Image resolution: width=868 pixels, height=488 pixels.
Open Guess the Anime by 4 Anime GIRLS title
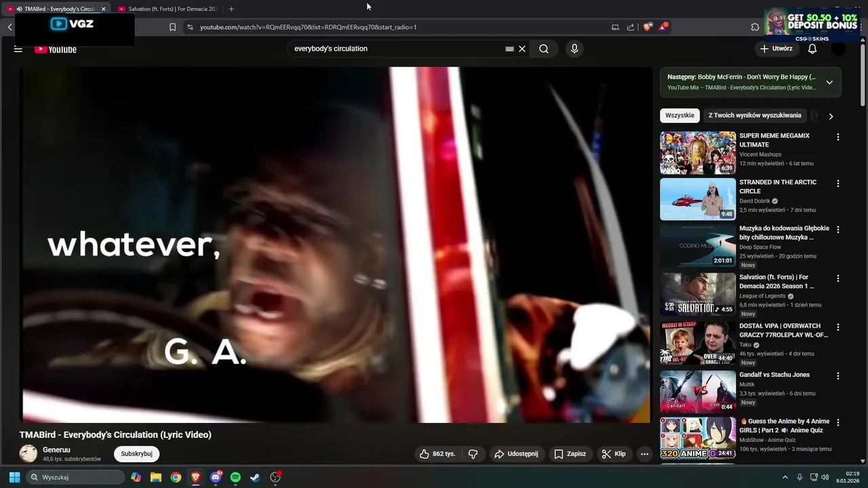pyautogui.click(x=785, y=426)
